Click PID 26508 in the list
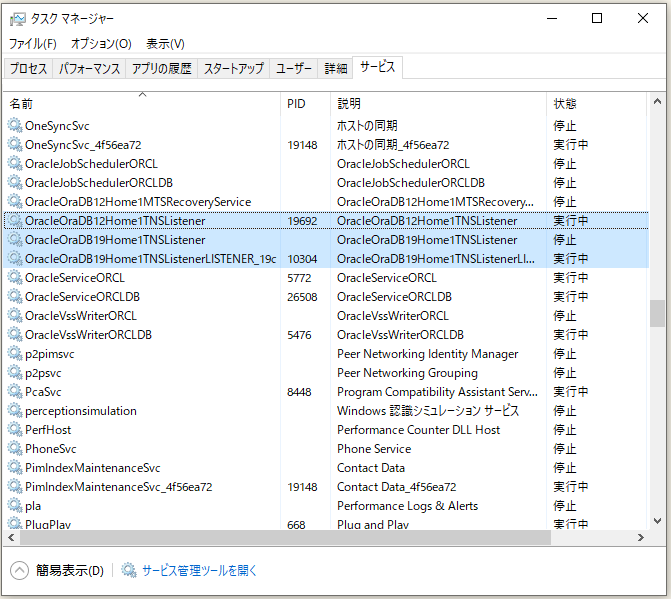Screen dimensions: 671x599 click(x=302, y=297)
